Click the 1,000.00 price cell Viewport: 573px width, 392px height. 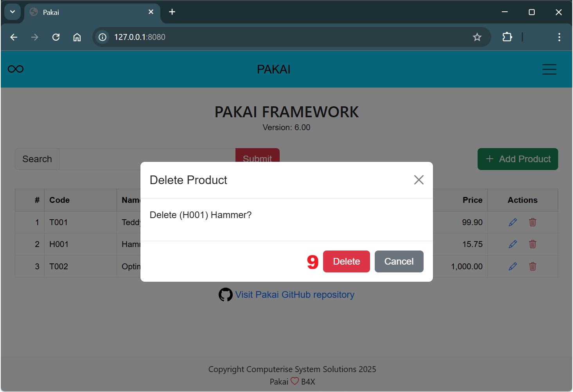point(467,267)
